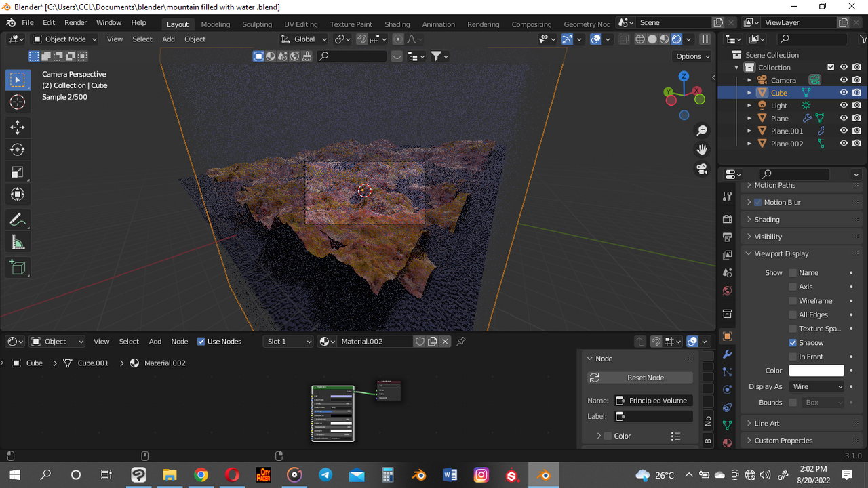The width and height of the screenshot is (868, 488).
Task: Hide Plane.002 in viewport via eye icon
Action: [844, 143]
